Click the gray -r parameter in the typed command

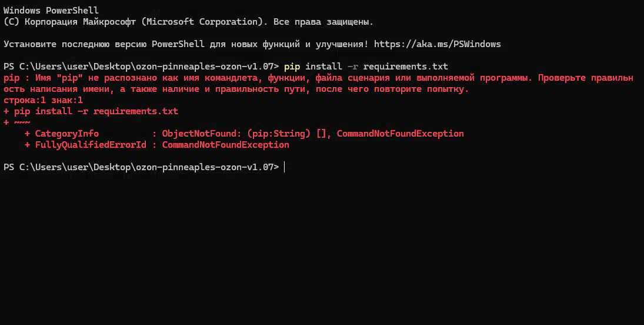click(x=352, y=66)
